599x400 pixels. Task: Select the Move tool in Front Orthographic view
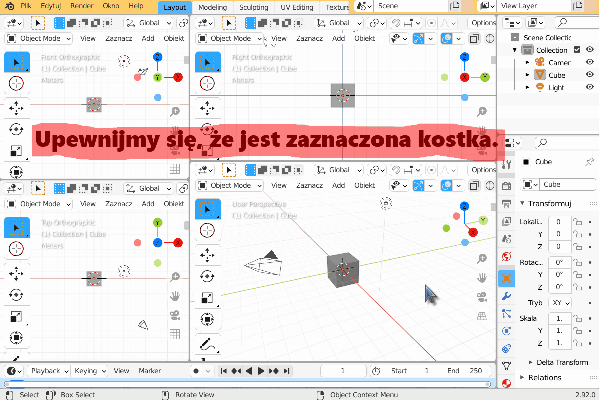click(16, 108)
